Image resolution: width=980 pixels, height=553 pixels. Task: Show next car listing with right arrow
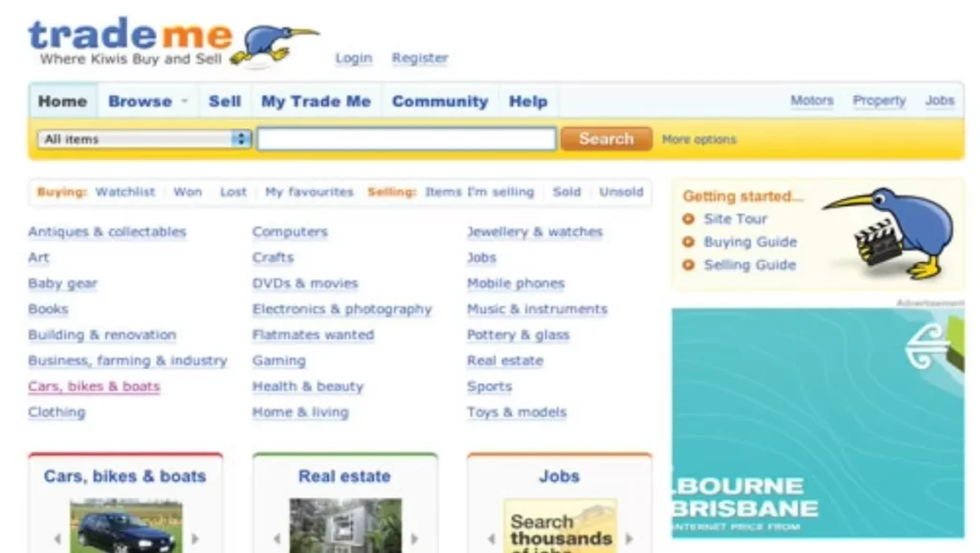[195, 538]
